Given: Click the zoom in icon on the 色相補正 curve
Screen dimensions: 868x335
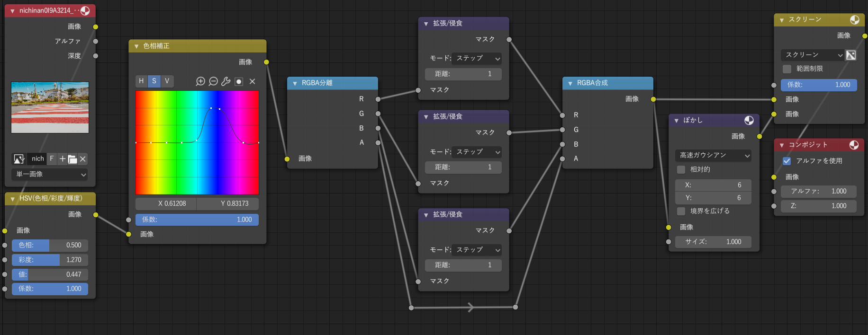Looking at the screenshot, I should pos(200,81).
